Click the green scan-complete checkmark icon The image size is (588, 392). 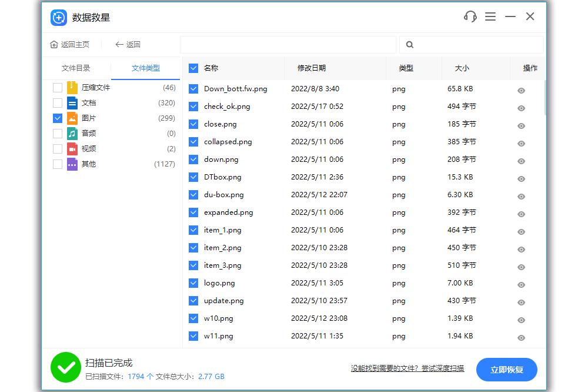coord(66,367)
